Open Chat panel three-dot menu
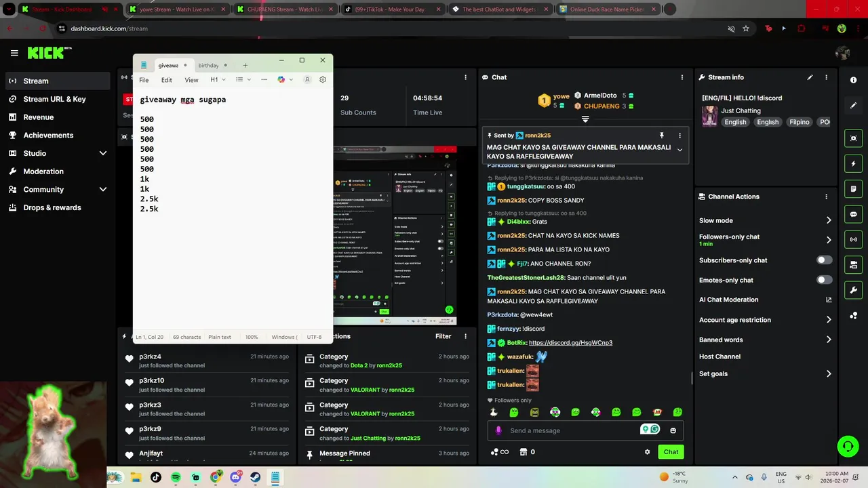Screen dimensions: 868x488 (x=682, y=77)
